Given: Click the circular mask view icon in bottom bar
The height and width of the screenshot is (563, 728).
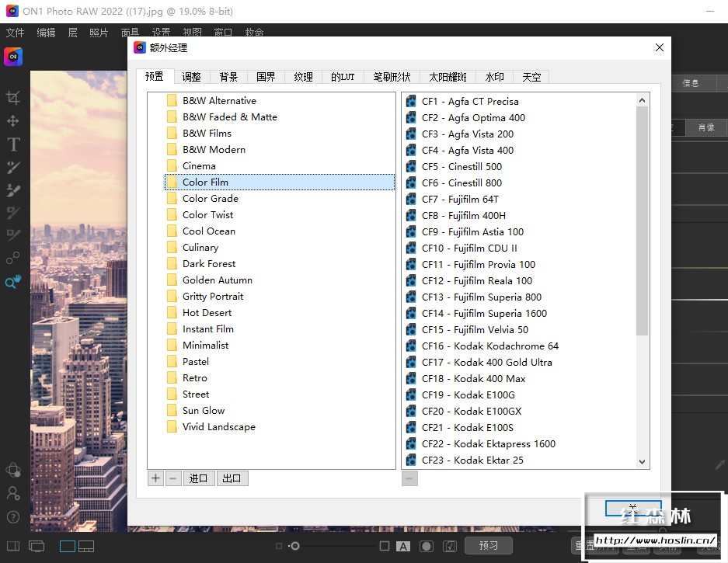Looking at the screenshot, I should point(427,546).
